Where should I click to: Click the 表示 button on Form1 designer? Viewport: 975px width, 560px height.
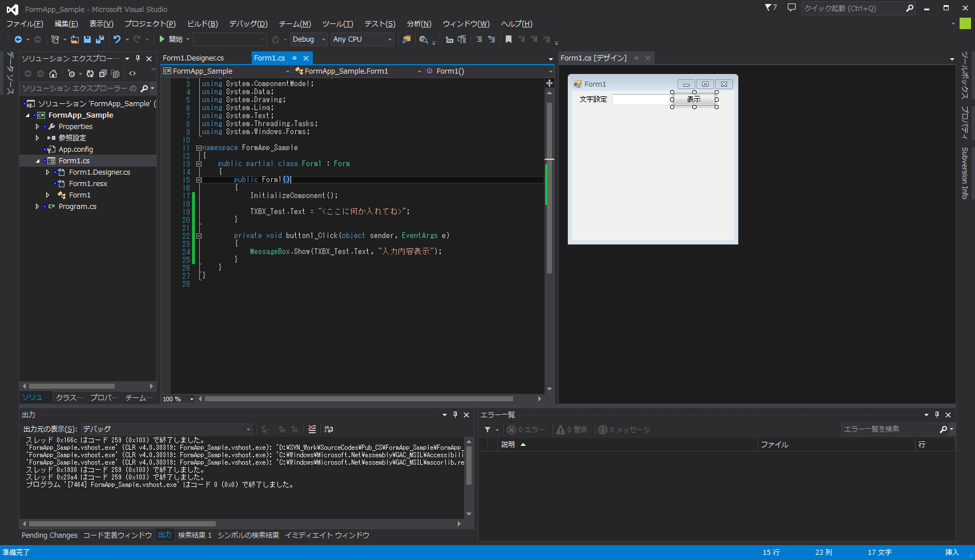click(694, 99)
